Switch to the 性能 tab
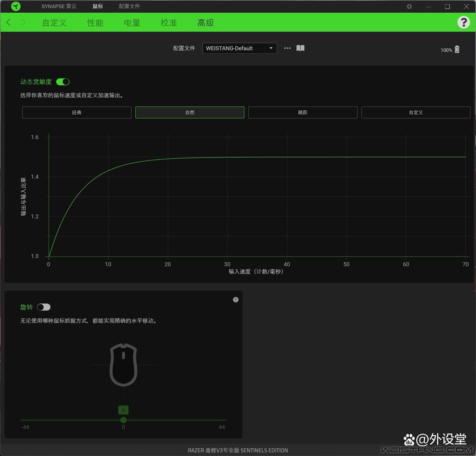Image resolution: width=476 pixels, height=456 pixels. [95, 23]
